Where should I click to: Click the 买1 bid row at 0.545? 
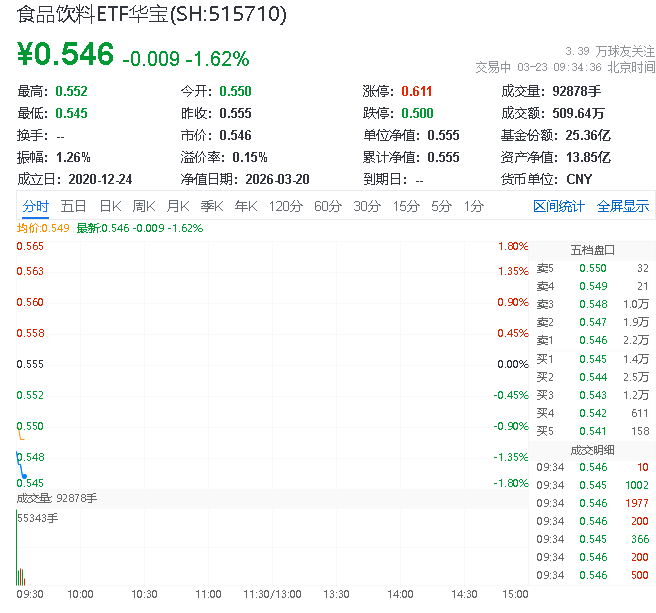pyautogui.click(x=592, y=358)
